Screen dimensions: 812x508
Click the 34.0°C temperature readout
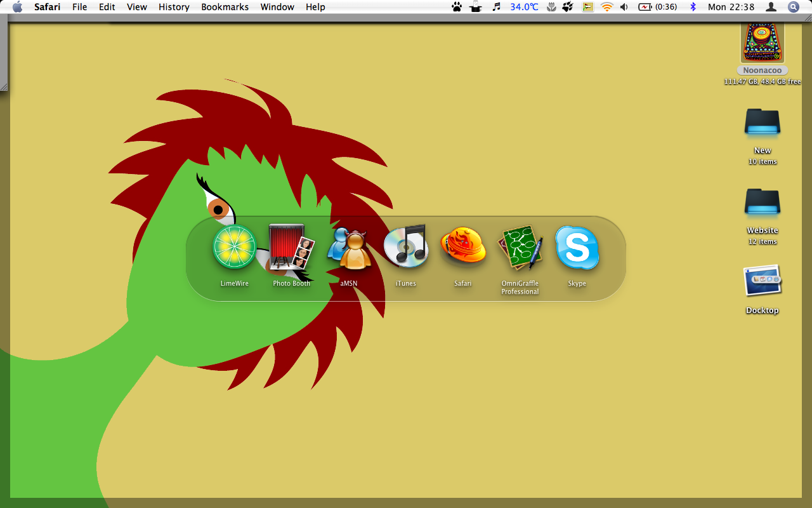click(525, 7)
